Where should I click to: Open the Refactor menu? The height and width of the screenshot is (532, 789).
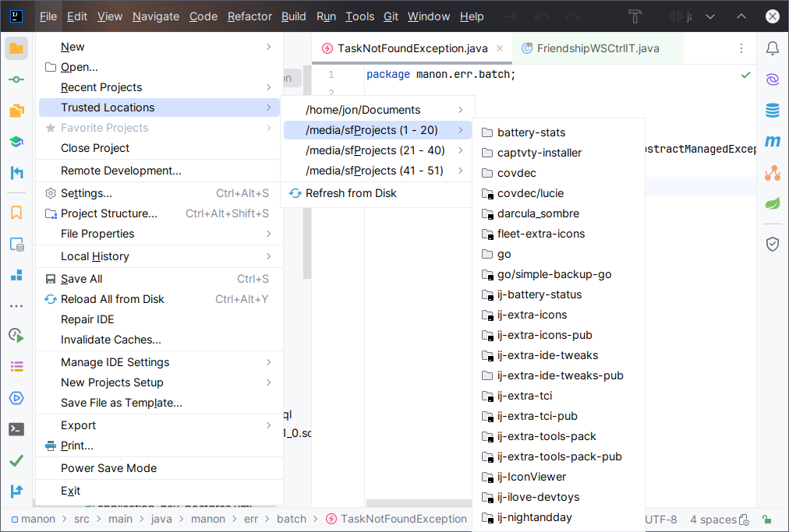click(249, 16)
